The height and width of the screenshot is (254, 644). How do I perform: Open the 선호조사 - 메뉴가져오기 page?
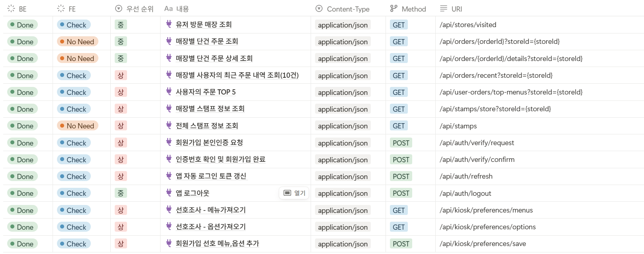pyautogui.click(x=211, y=210)
